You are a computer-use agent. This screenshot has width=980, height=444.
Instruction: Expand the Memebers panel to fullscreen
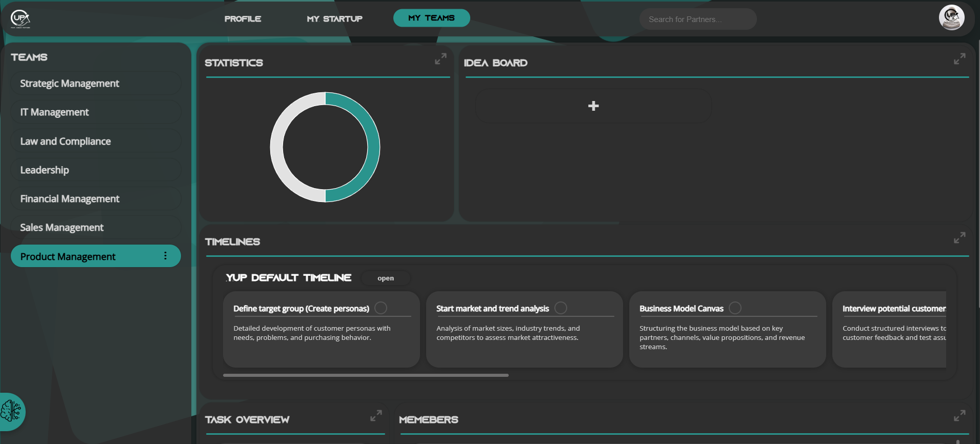[x=959, y=416]
